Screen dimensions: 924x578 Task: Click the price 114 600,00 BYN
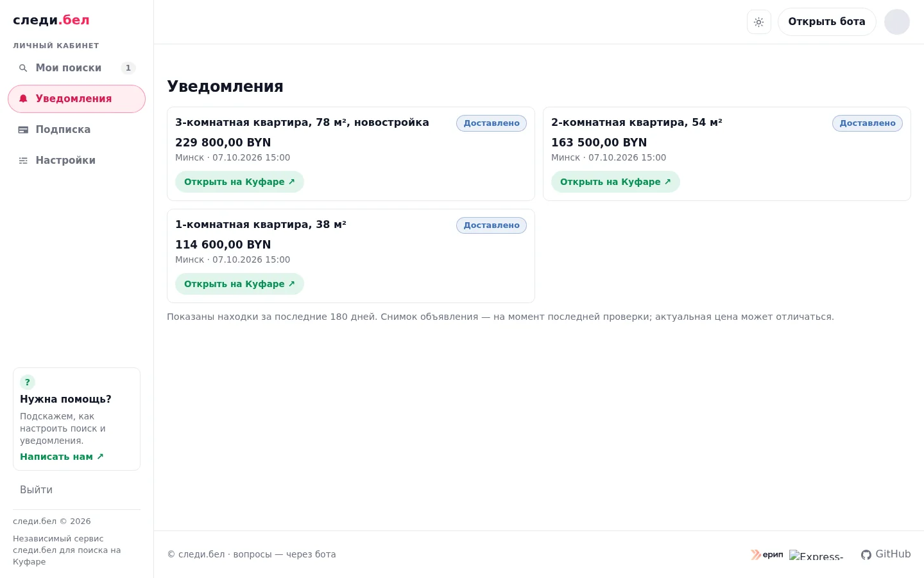(223, 245)
